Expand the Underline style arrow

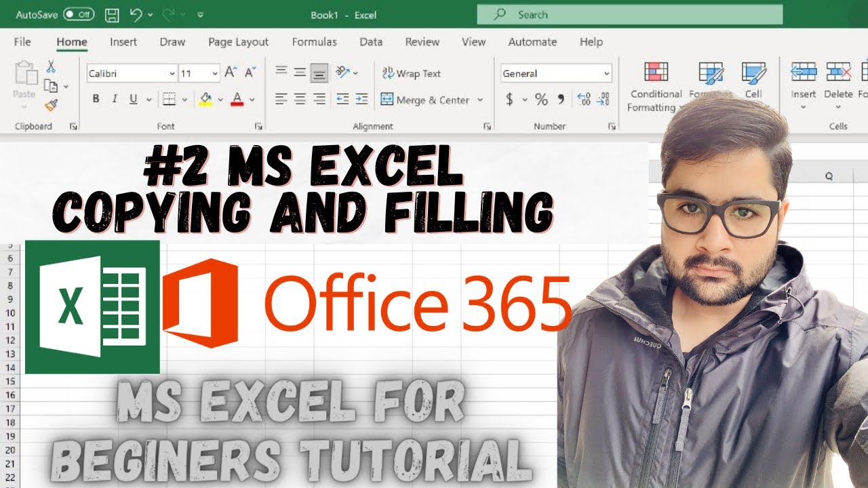[147, 100]
